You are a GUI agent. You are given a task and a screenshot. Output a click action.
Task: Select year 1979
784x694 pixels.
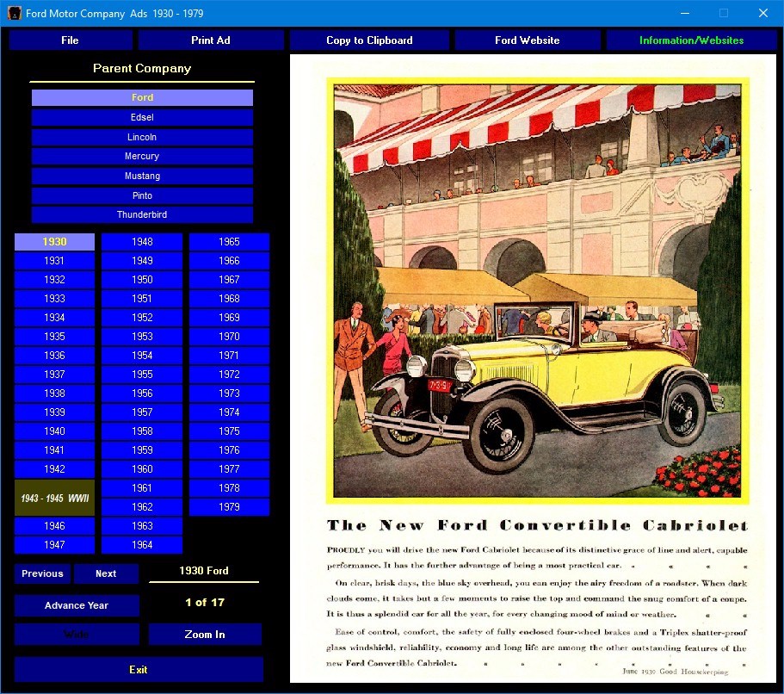click(229, 507)
